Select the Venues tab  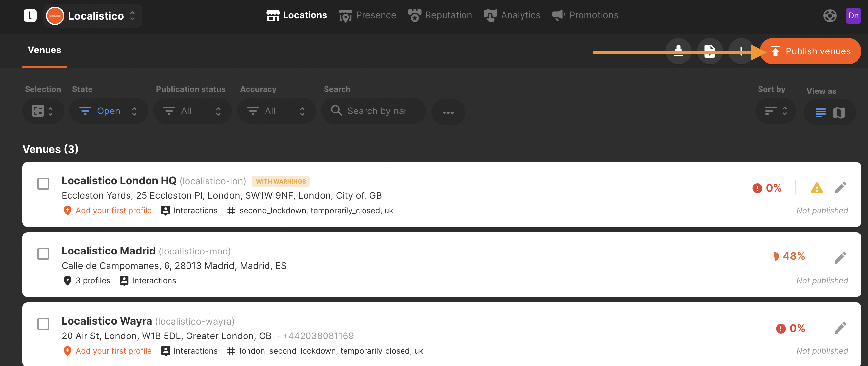(45, 50)
